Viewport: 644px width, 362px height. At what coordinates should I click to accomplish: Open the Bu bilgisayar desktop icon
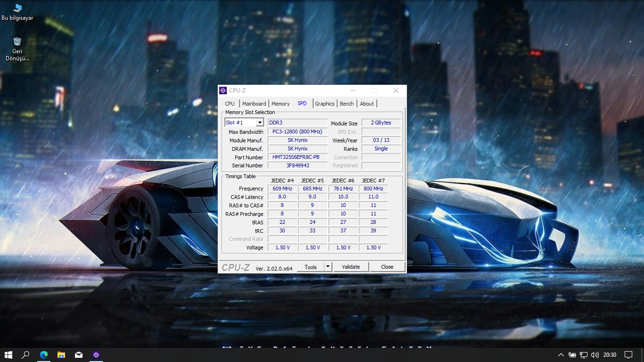tap(17, 12)
